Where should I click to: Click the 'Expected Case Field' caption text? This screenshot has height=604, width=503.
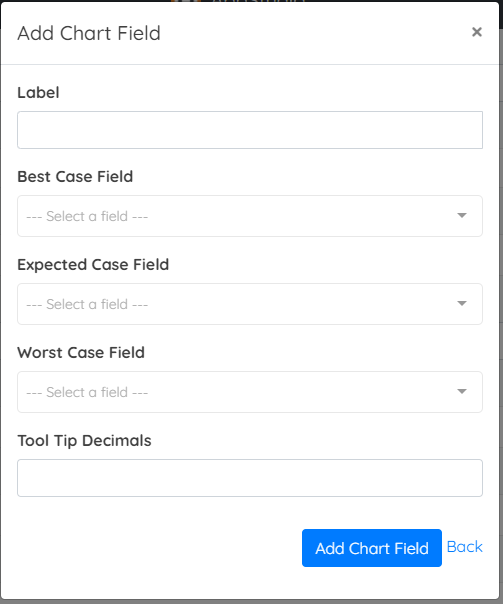coord(93,265)
